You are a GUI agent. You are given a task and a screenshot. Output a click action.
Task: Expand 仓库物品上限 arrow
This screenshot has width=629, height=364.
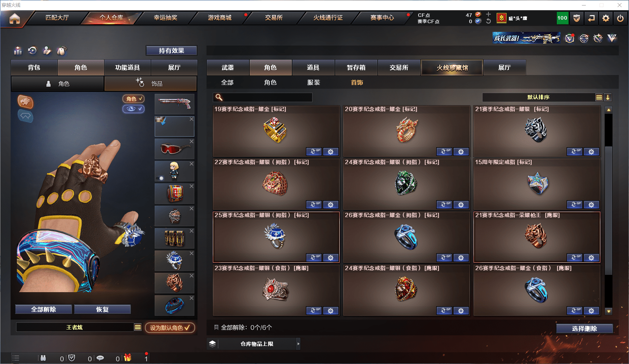(x=298, y=344)
